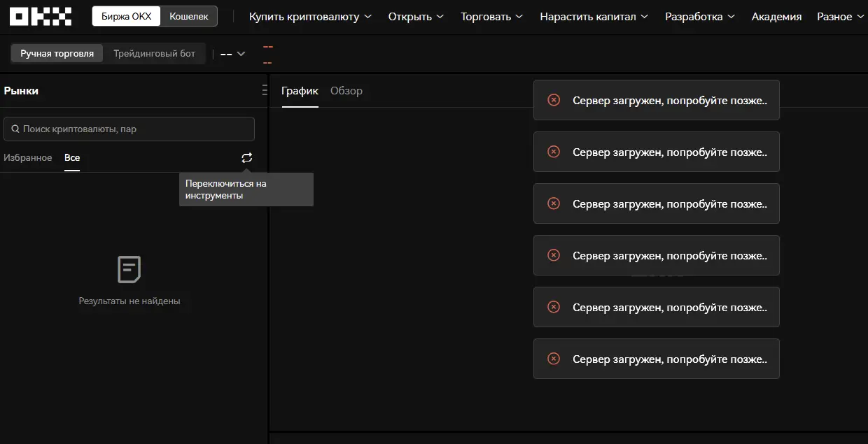Expand the Разработка menu
Screen dimensions: 868x444
coord(699,17)
